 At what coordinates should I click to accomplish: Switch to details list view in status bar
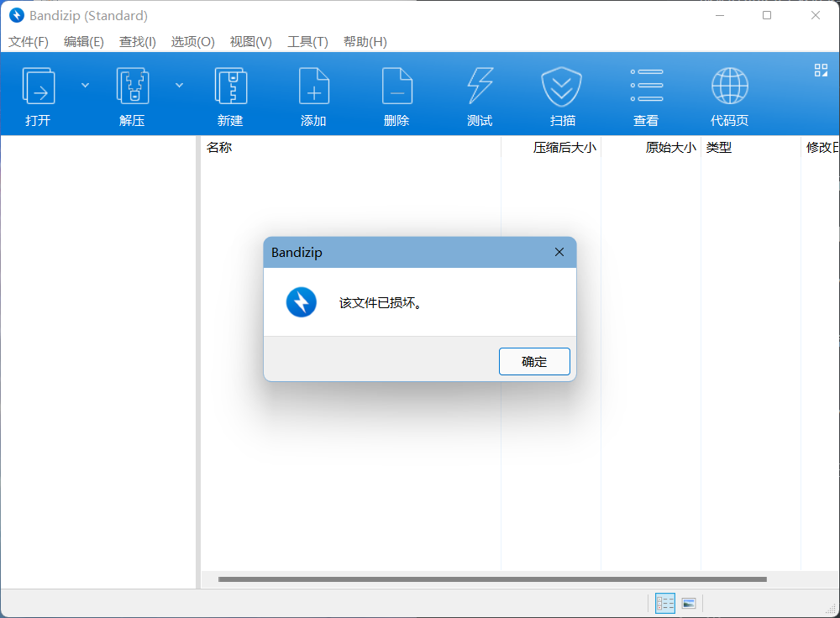click(664, 604)
